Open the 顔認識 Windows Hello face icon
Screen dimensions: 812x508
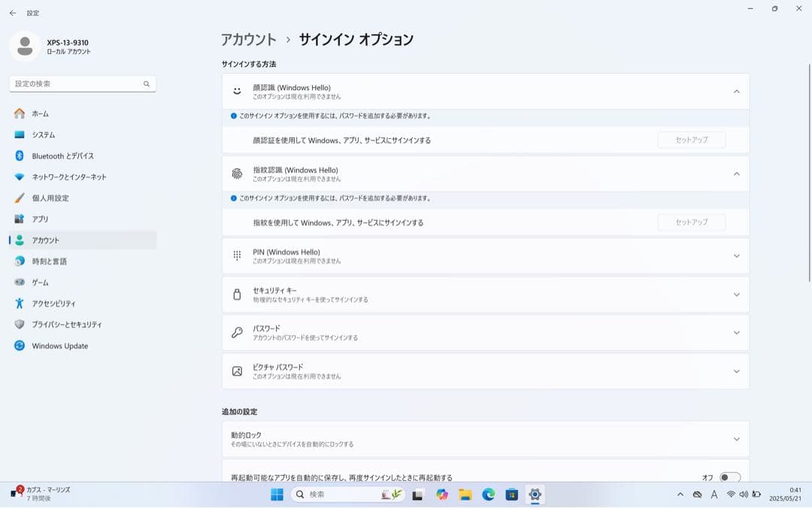[236, 90]
